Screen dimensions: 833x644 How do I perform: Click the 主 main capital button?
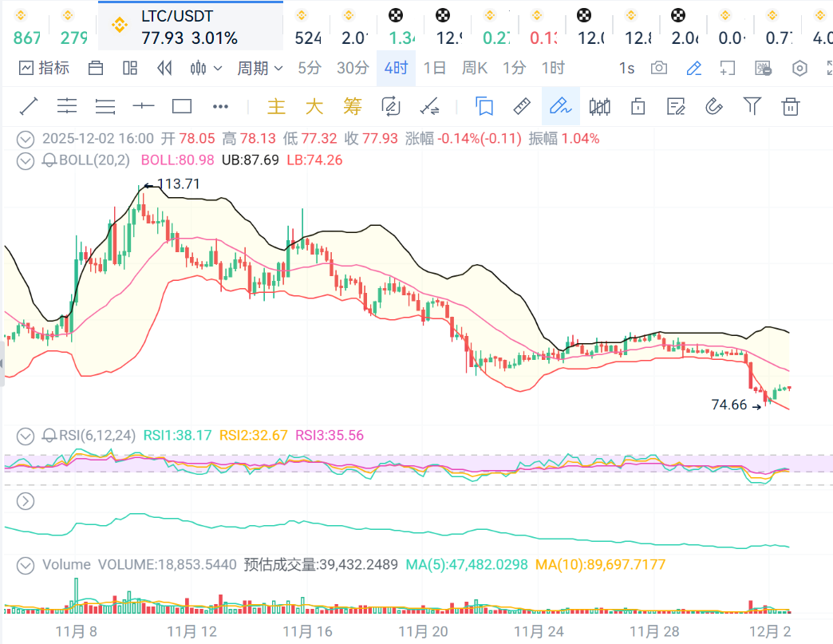tap(276, 106)
